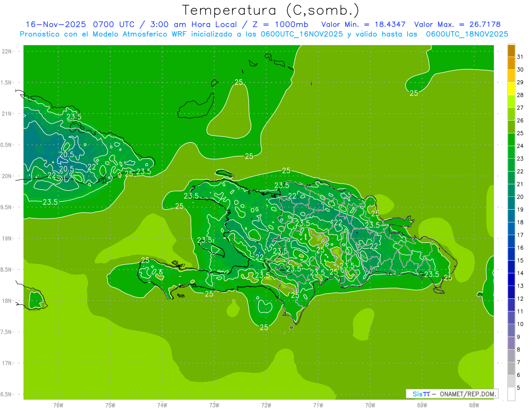Click the '21' colorbar scale label
This screenshot has width=532, height=411.
click(x=520, y=184)
